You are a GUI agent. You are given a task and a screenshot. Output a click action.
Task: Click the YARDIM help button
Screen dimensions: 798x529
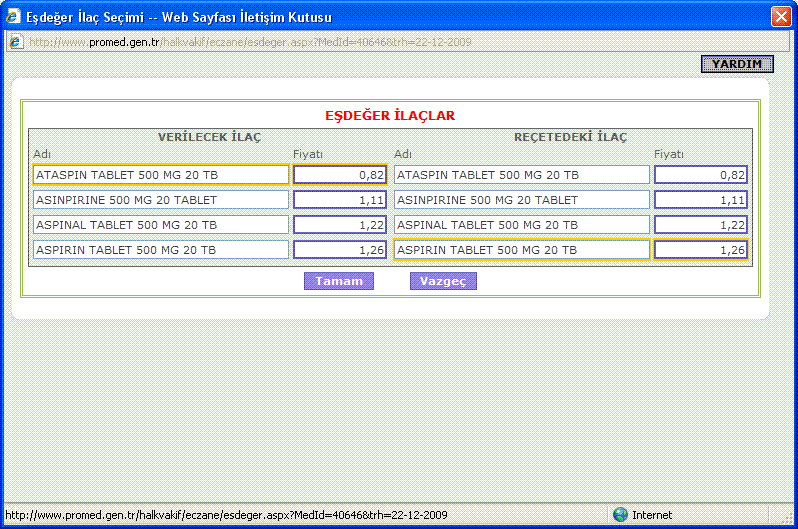[737, 64]
